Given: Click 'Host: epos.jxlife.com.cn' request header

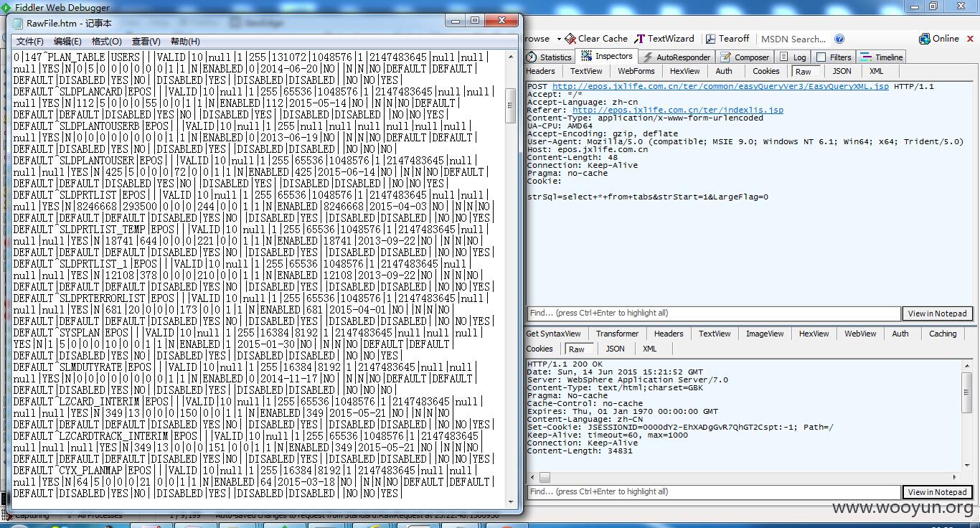Looking at the screenshot, I should [588, 149].
